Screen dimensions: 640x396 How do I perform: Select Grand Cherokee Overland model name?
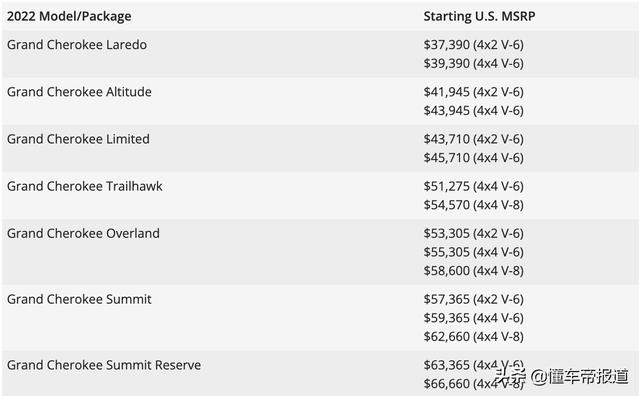pos(83,234)
